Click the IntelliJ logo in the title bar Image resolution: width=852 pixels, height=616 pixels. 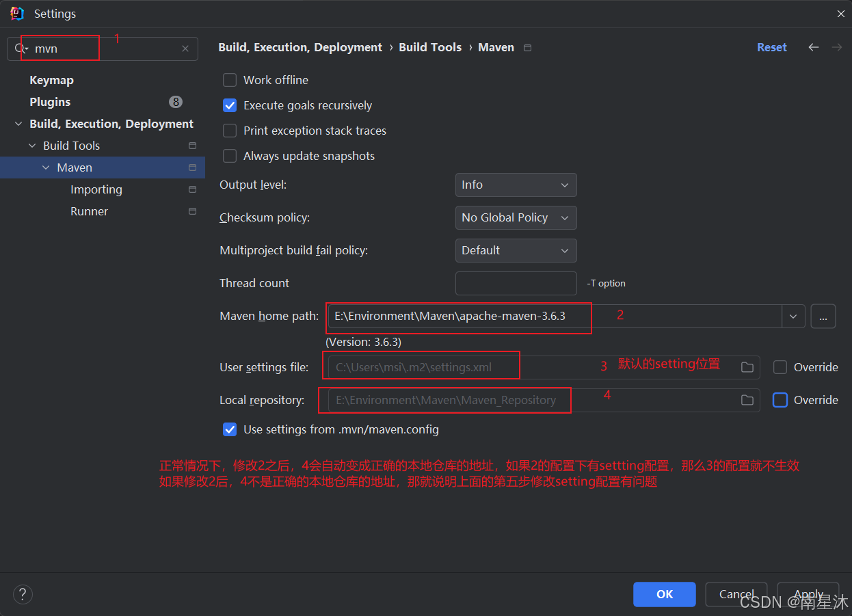(18, 14)
